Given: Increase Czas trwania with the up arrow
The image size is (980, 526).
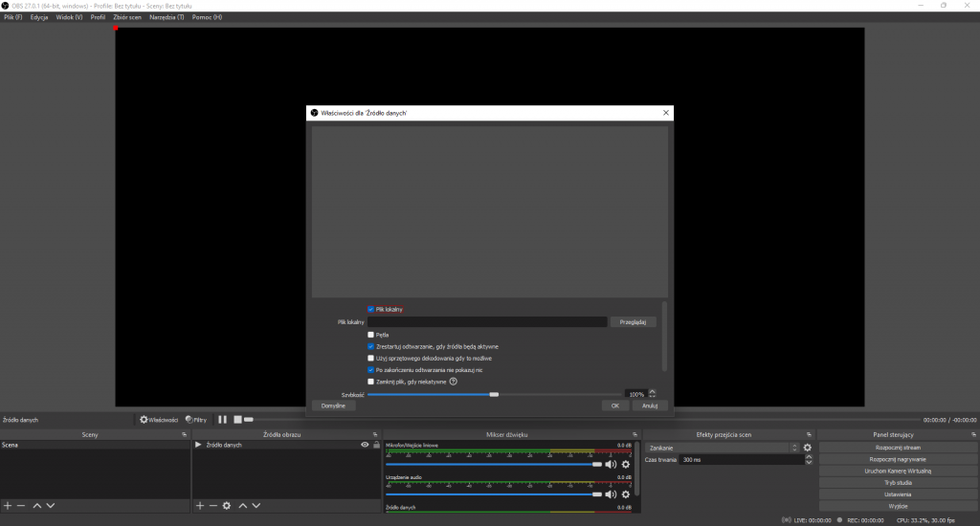Looking at the screenshot, I should [x=810, y=457].
